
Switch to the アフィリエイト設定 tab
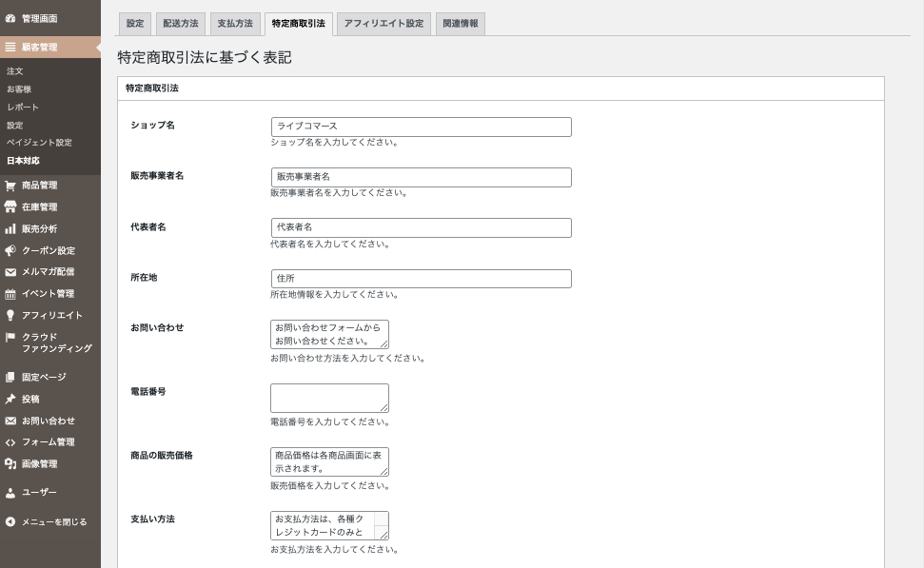coord(383,24)
